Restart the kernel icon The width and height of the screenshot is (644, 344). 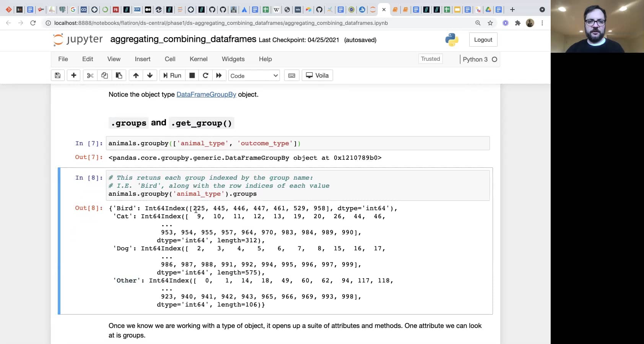[x=205, y=75]
